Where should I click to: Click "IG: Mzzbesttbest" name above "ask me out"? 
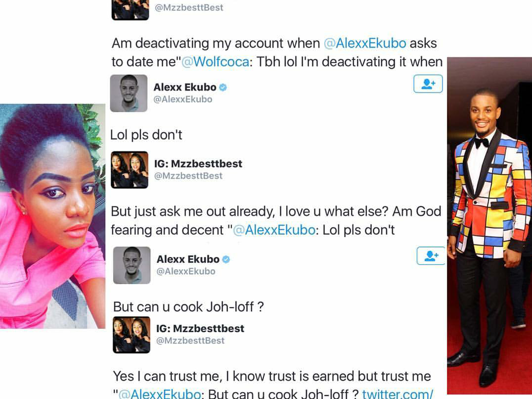[x=198, y=164]
